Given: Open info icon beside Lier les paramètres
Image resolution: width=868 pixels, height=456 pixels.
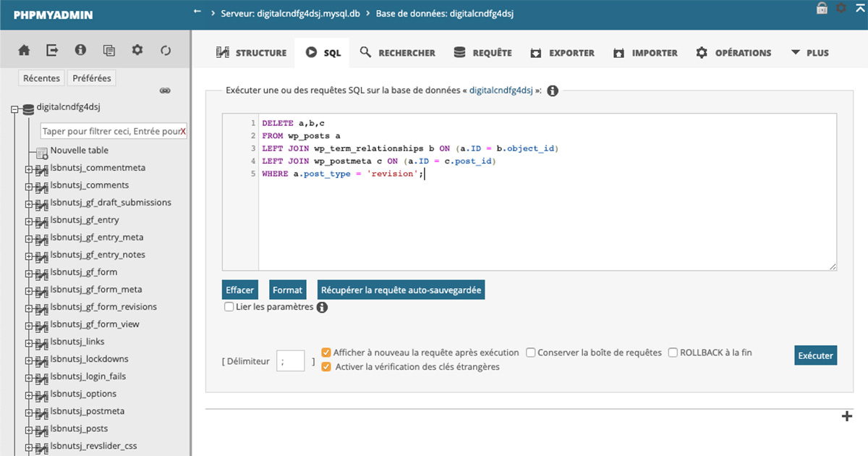Looking at the screenshot, I should (322, 308).
